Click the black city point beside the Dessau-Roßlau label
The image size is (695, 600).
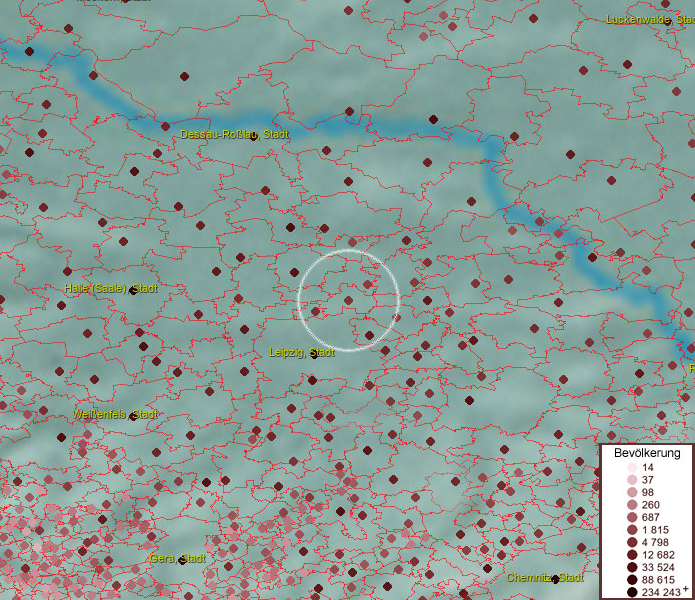(x=254, y=137)
